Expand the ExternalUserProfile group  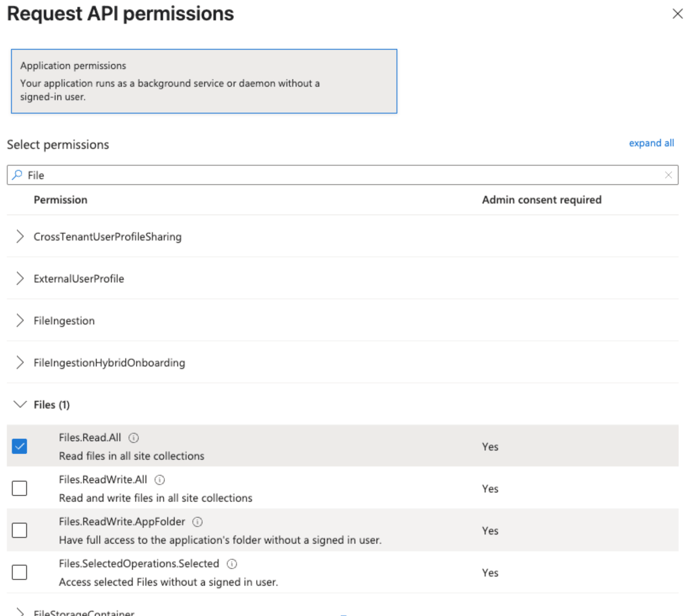click(x=20, y=279)
